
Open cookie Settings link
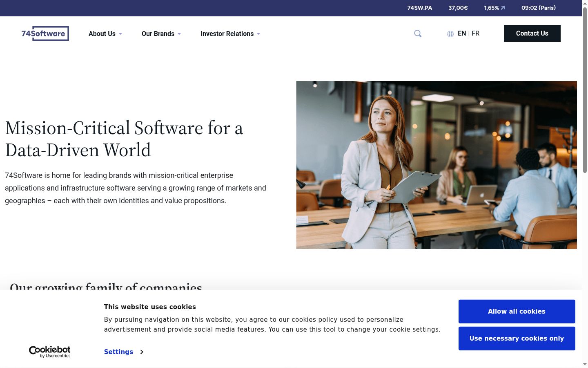pyautogui.click(x=118, y=352)
